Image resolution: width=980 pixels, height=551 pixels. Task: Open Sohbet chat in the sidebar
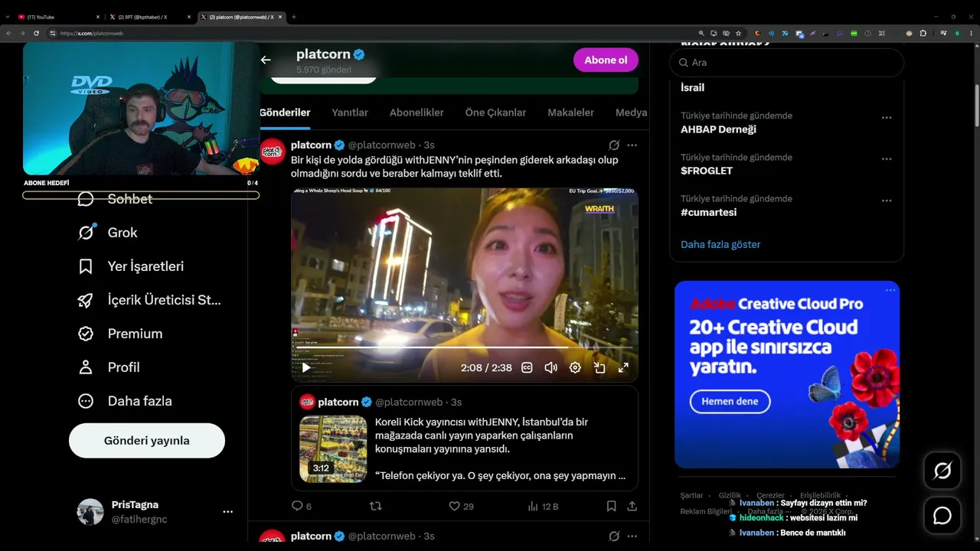[x=115, y=199]
